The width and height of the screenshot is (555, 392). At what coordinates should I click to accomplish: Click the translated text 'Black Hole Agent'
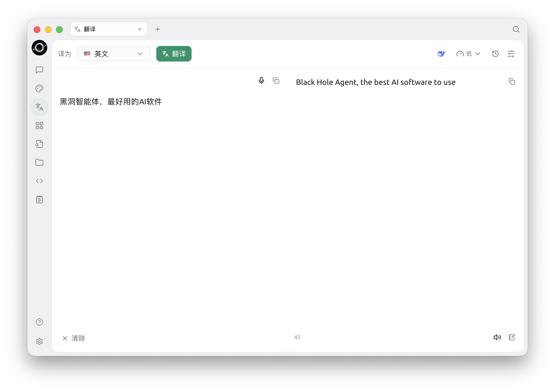(326, 82)
